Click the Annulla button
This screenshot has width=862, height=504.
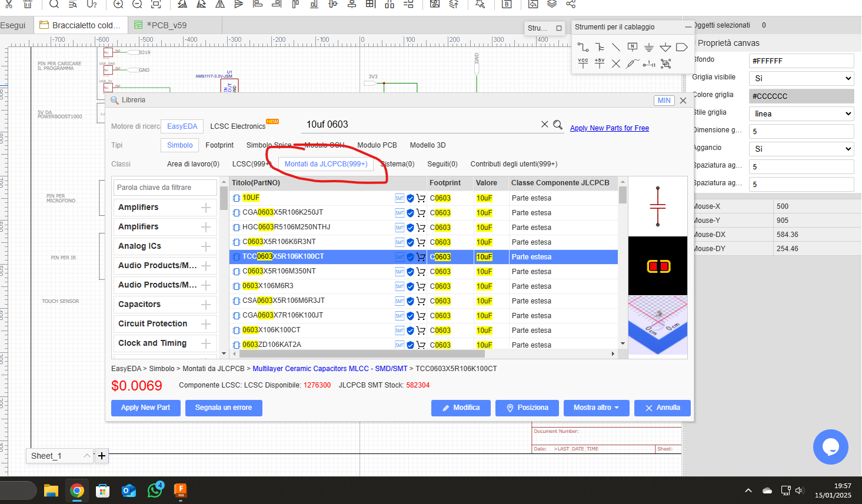(663, 408)
